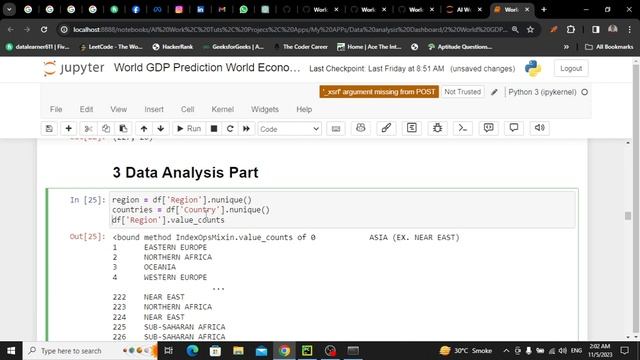This screenshot has height=360, width=640.
Task: Interrupt the kernel with the stop icon
Action: click(x=214, y=129)
